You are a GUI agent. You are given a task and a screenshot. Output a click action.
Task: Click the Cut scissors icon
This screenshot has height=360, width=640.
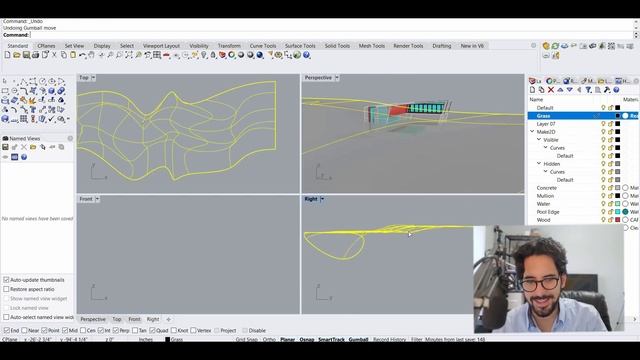(x=54, y=55)
